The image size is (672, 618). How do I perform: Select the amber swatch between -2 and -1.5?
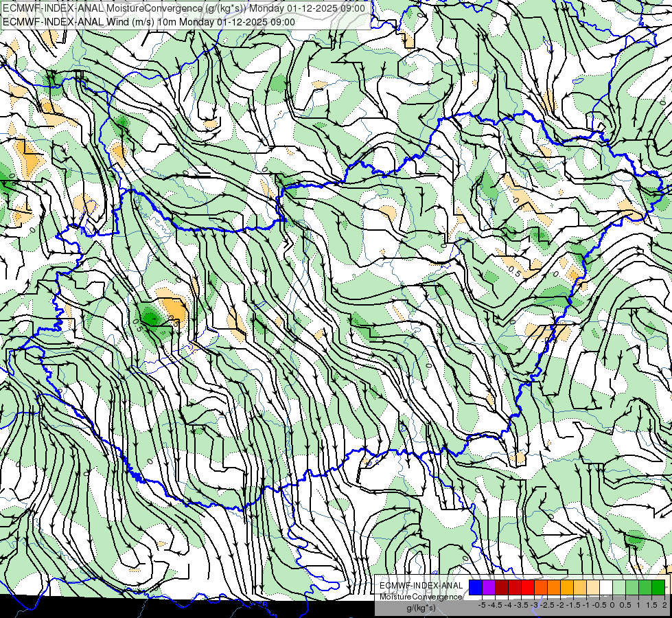(567, 588)
